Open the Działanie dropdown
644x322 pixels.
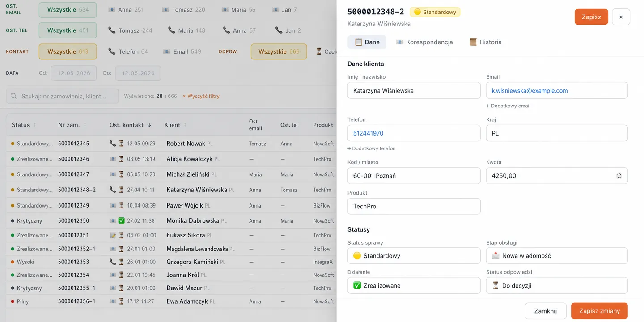[414, 285]
